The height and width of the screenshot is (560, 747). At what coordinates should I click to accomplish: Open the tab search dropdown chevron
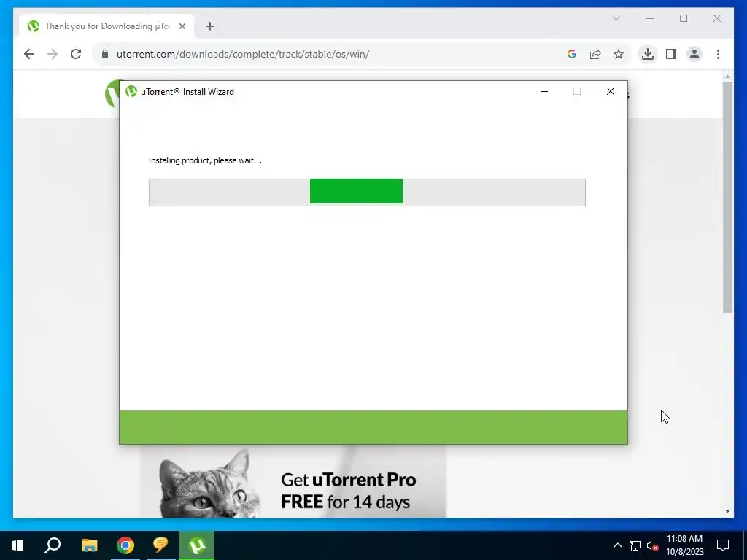click(616, 18)
